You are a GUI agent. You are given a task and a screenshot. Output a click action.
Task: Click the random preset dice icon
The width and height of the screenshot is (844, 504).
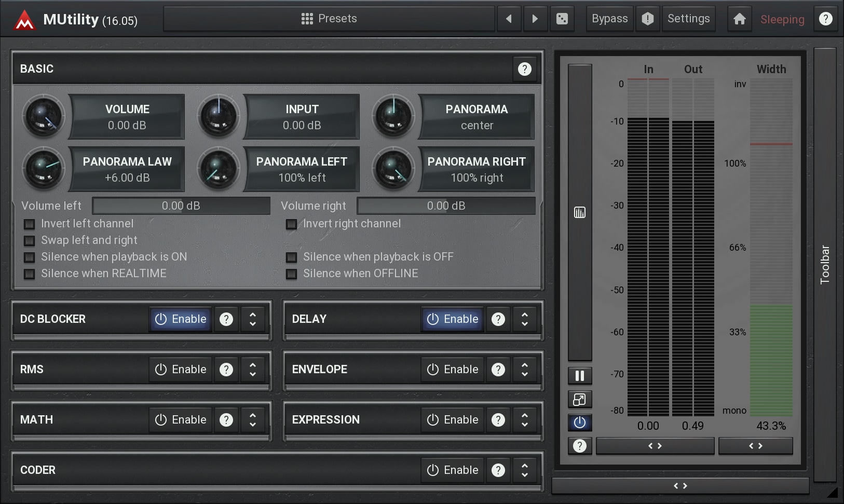[562, 19]
